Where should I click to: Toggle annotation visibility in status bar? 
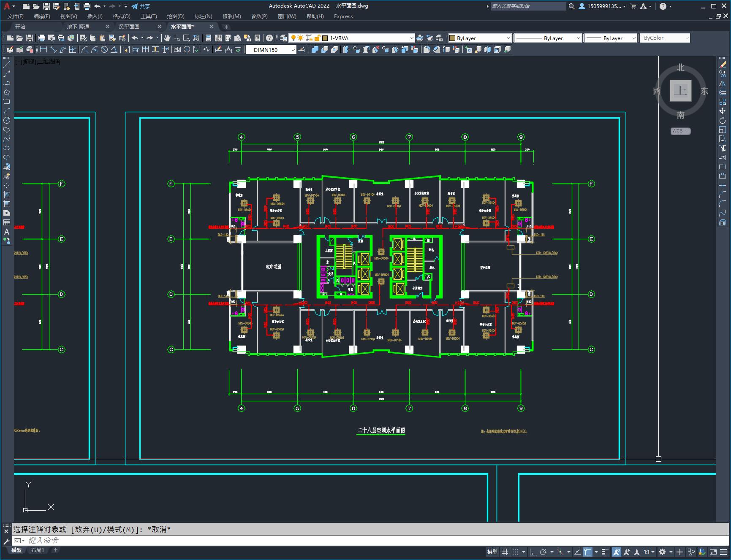[x=617, y=552]
